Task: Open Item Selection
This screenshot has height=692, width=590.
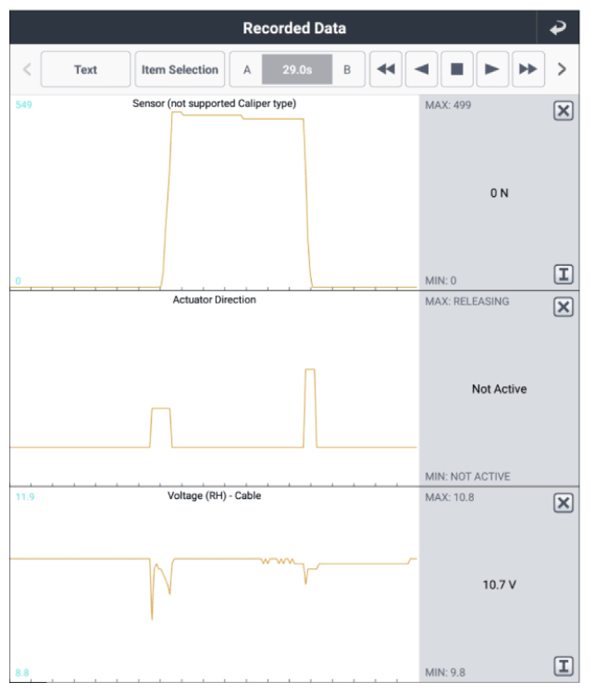Action: pos(180,69)
